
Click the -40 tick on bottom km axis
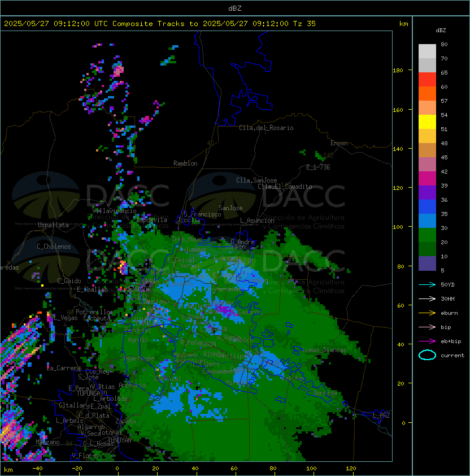coord(37,469)
